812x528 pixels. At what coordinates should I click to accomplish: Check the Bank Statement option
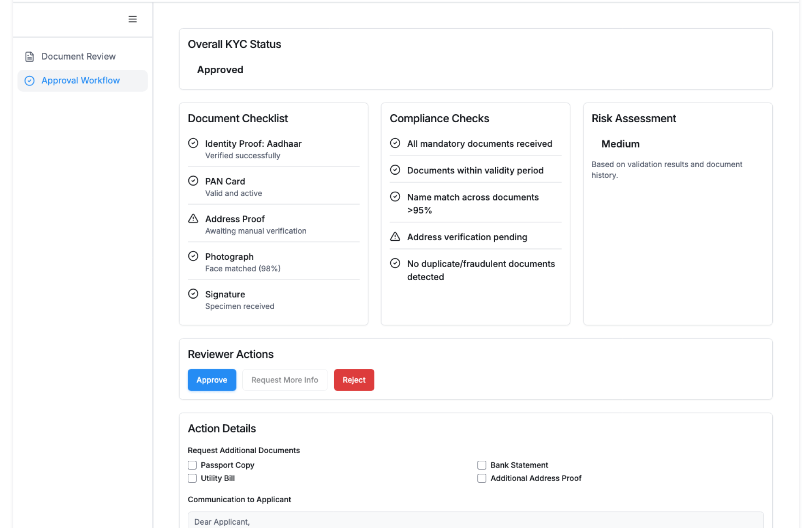(x=482, y=465)
